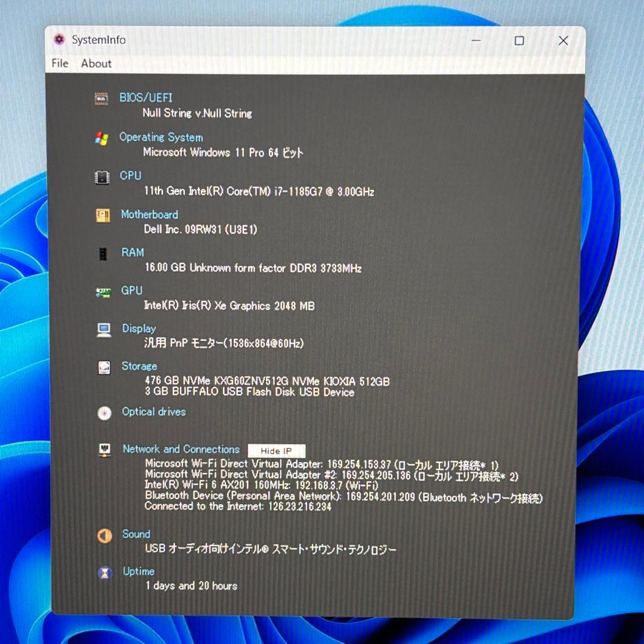
Task: Click '16.00 GB Unknown form factor DDR3' line
Action: (x=253, y=268)
